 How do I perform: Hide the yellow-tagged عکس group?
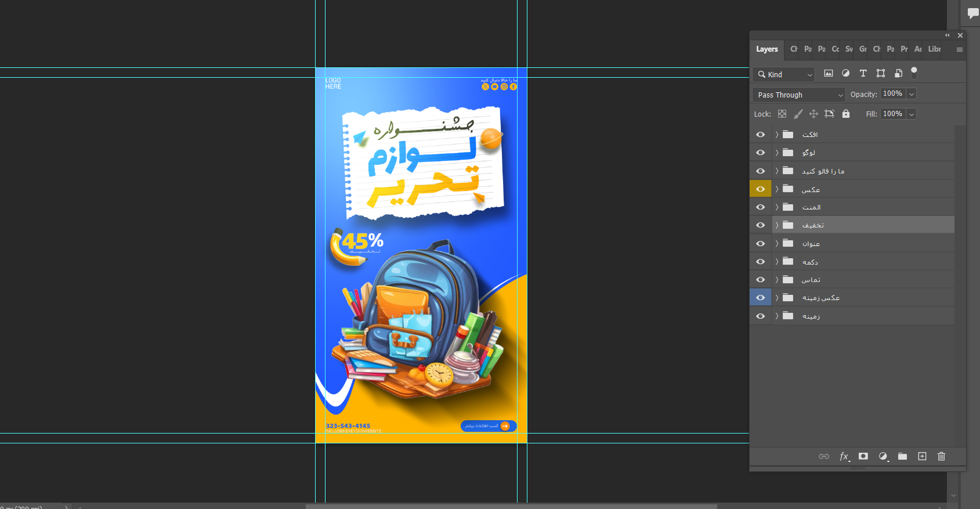coord(761,189)
